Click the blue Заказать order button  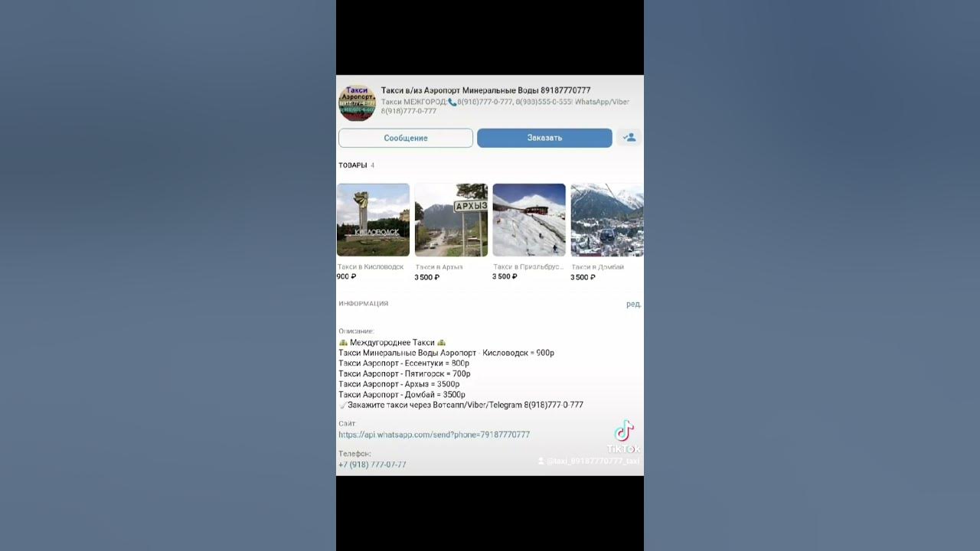pos(544,138)
